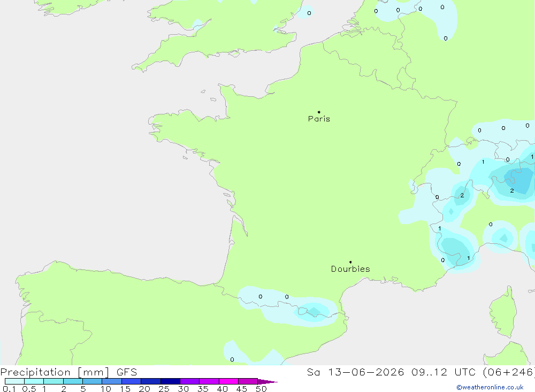This screenshot has width=535, height=392.
Task: Click the Pyrenees precipitation patch darkest core
Action: click(314, 311)
